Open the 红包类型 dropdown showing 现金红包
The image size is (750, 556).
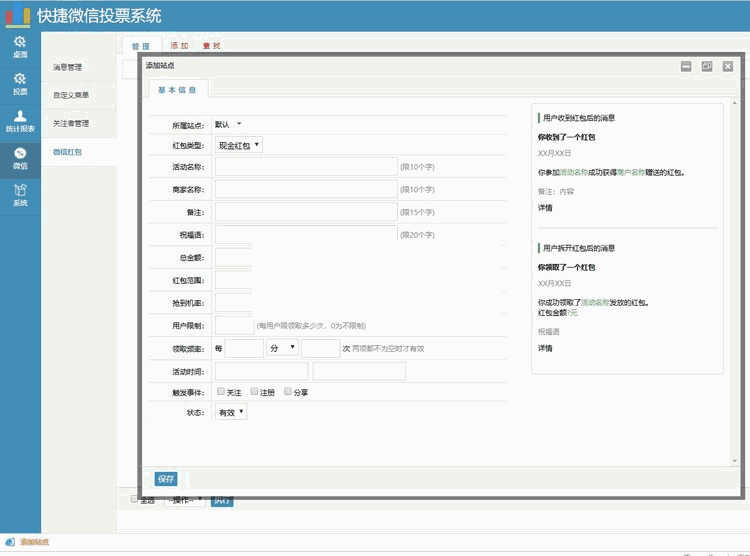pos(238,145)
